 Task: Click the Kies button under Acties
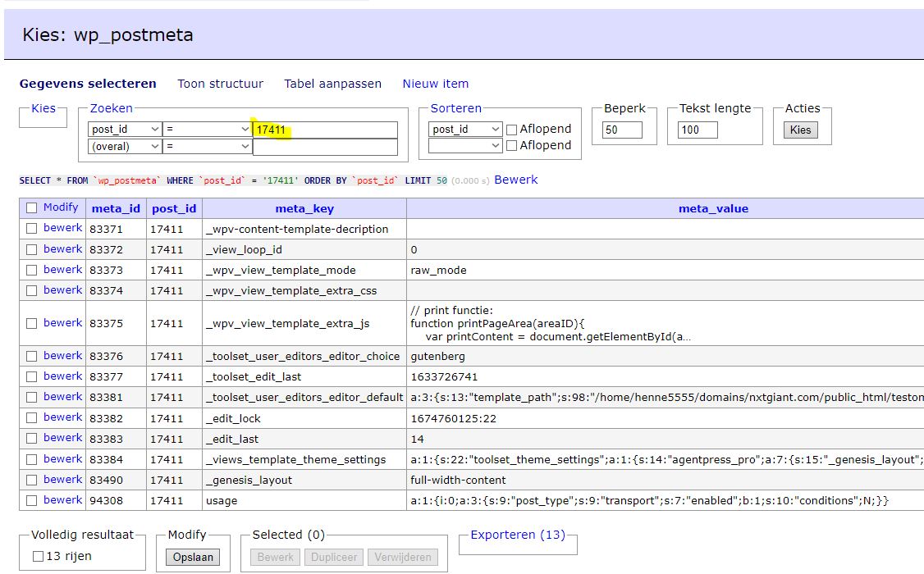(x=800, y=130)
